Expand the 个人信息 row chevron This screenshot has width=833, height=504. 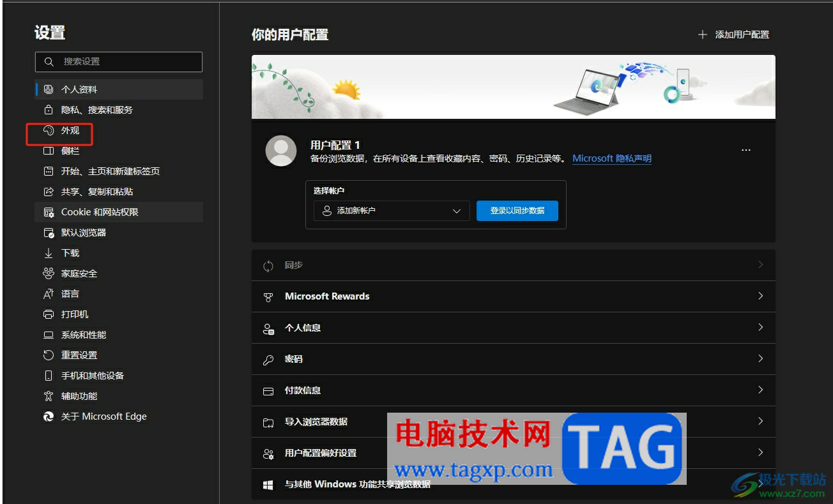(x=760, y=327)
